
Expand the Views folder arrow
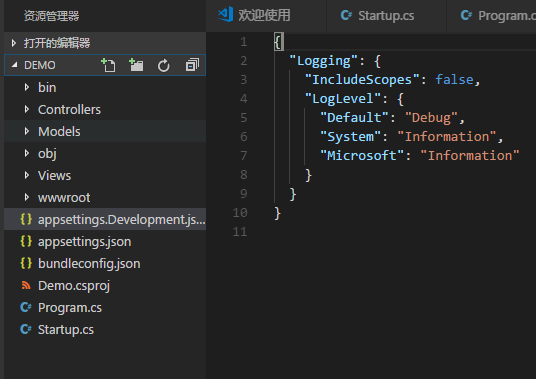tap(27, 175)
